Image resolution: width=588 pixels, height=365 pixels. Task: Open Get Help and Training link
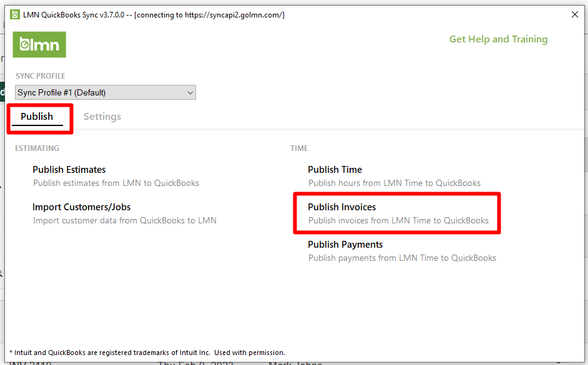point(498,39)
